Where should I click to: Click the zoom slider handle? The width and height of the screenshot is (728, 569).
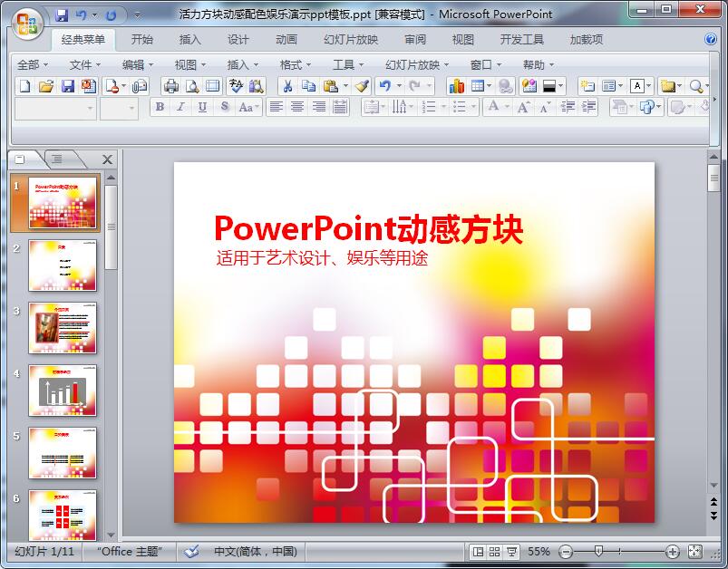click(598, 552)
